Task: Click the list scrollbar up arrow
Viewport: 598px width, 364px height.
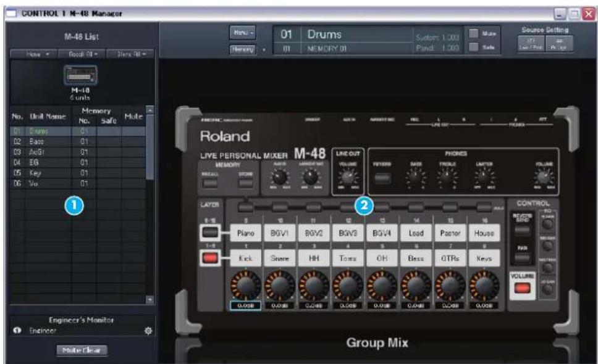Action: coord(150,110)
